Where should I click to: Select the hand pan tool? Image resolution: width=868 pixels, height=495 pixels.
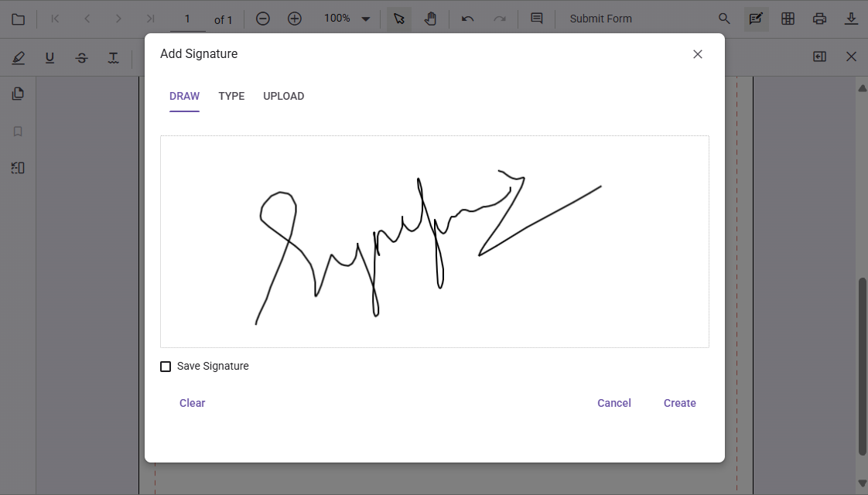431,18
